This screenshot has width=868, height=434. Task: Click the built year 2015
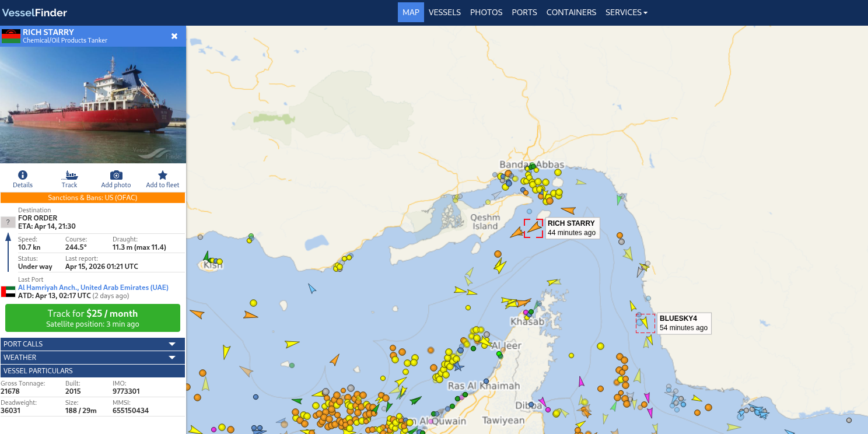pyautogui.click(x=73, y=391)
